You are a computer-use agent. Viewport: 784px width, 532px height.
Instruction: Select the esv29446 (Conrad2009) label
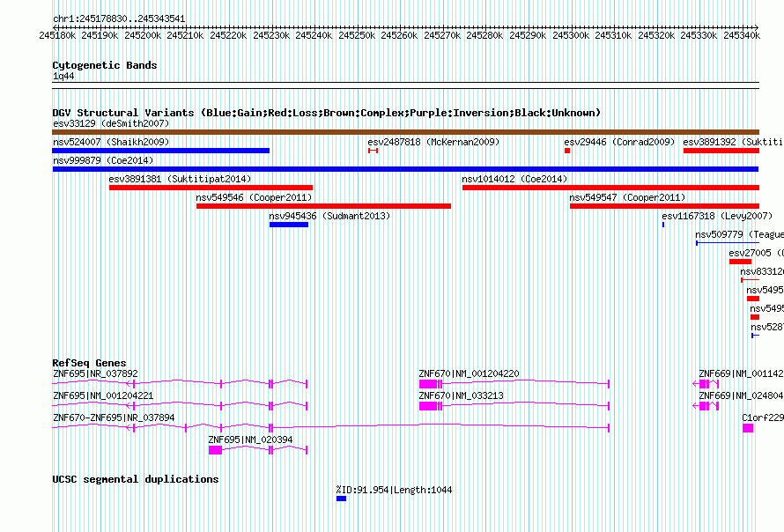[619, 142]
